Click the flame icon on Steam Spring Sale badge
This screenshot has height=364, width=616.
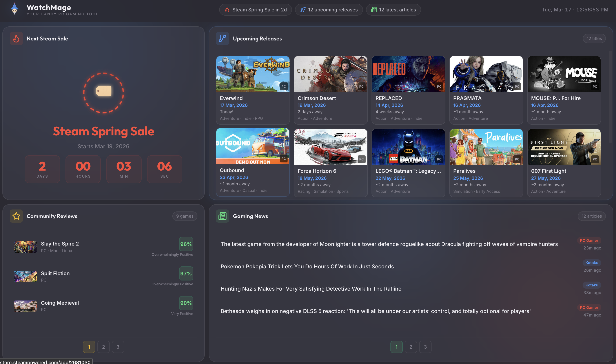point(227,10)
